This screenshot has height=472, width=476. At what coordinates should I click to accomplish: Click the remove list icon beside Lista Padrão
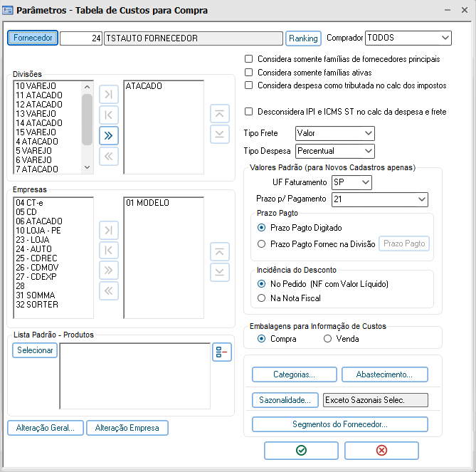tap(222, 352)
